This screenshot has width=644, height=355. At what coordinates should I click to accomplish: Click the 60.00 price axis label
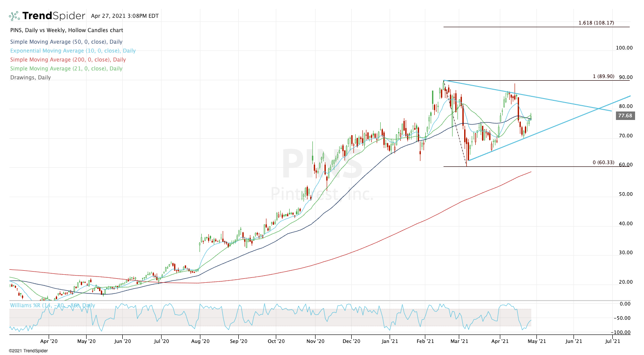pos(625,165)
